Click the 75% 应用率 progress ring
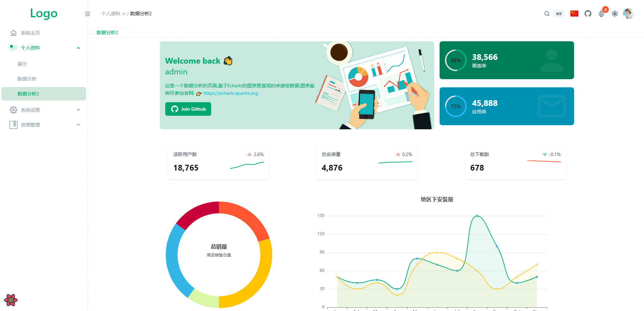This screenshot has height=311, width=644. [x=455, y=106]
